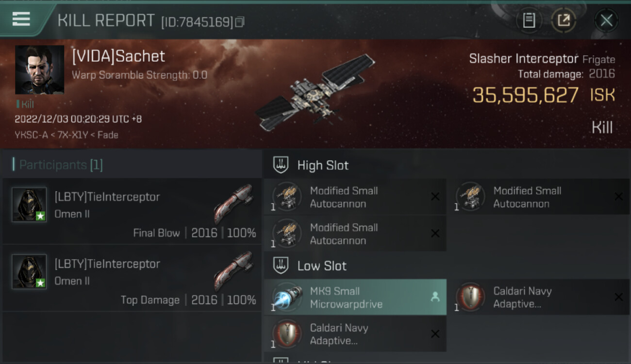The width and height of the screenshot is (631, 364).
Task: Click the first Modified Small Autocannon icon
Action: coord(287,196)
